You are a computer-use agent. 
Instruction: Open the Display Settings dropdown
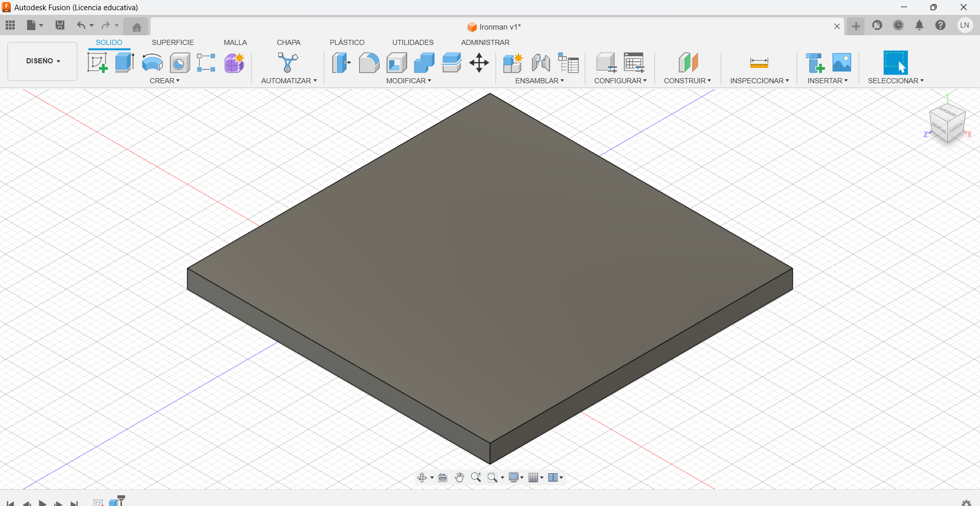(x=516, y=477)
